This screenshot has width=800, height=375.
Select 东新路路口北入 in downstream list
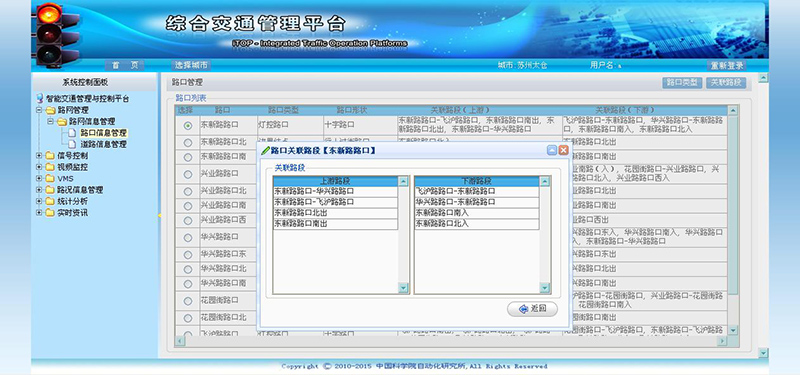pyautogui.click(x=477, y=224)
